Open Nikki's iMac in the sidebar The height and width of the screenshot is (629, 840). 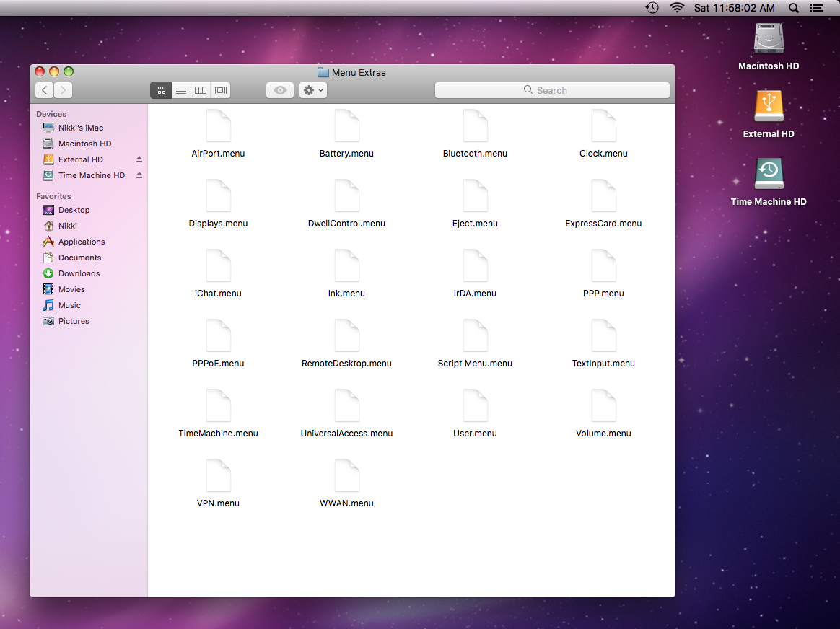(88, 128)
